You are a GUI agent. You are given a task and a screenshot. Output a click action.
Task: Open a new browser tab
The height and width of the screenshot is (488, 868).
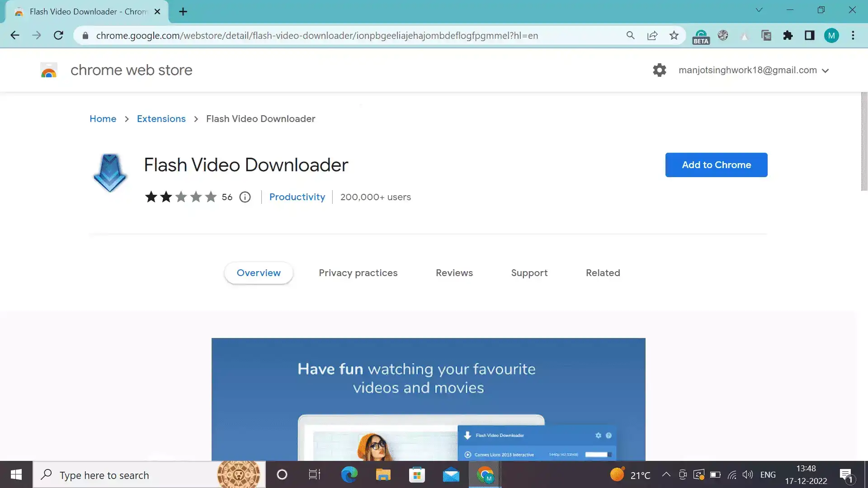point(183,12)
